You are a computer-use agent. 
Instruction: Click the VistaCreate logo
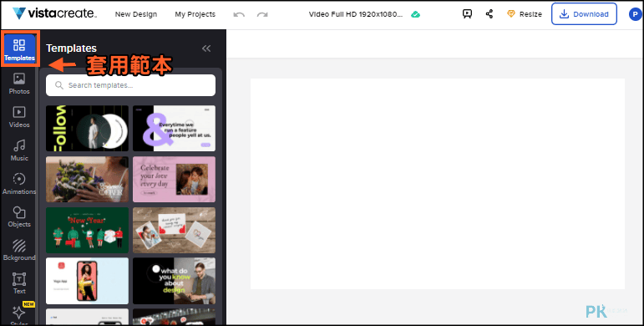[x=54, y=13]
